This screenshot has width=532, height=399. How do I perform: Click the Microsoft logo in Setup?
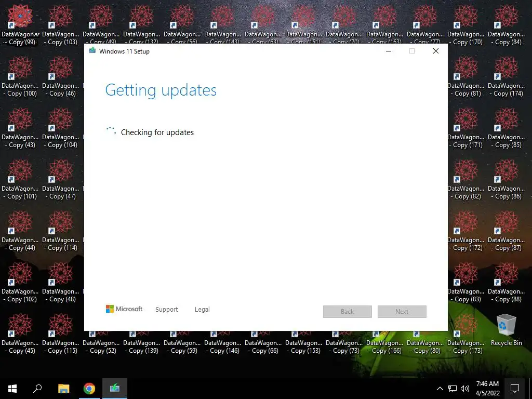124,309
